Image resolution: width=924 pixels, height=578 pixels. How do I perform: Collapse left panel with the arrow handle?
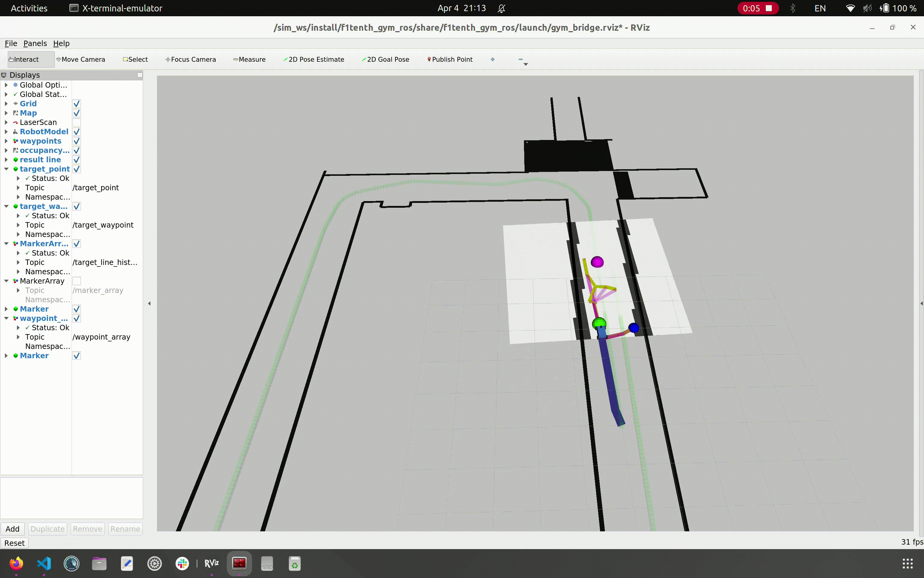149,303
